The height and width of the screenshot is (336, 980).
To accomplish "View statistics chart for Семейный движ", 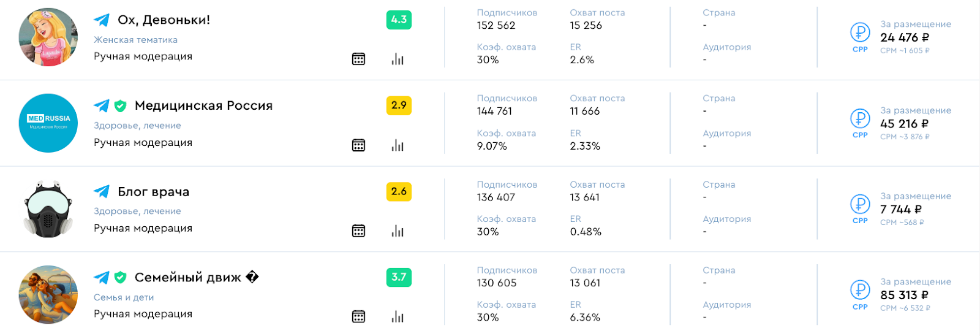I will pyautogui.click(x=398, y=316).
